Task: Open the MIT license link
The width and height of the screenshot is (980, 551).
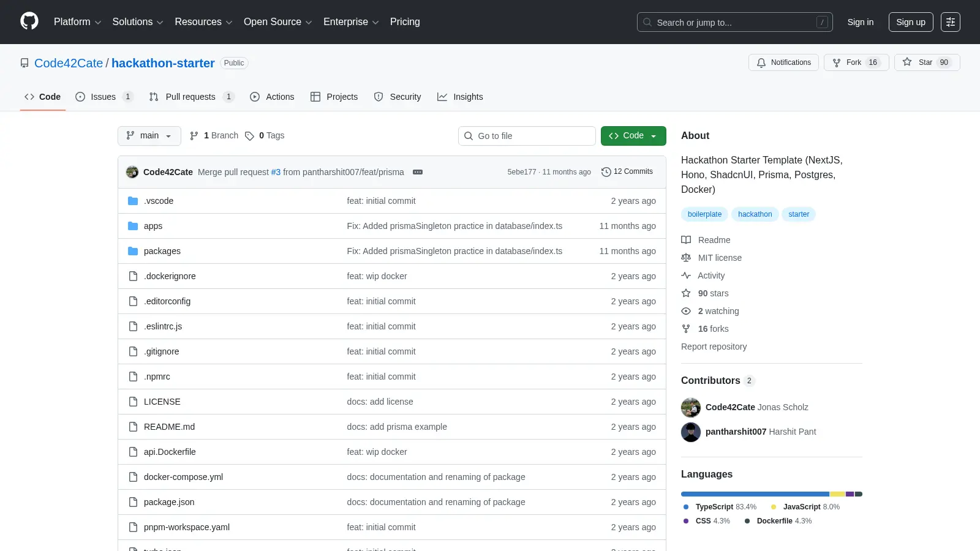Action: (712, 258)
